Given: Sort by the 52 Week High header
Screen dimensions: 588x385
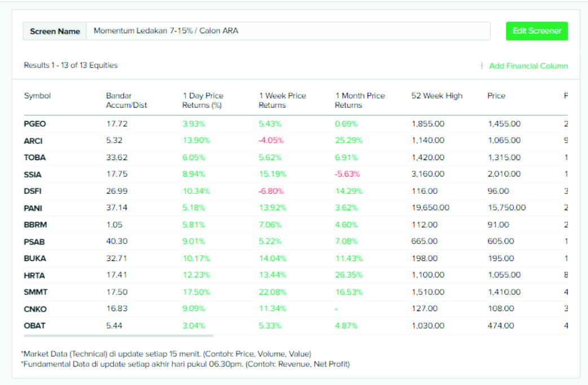Looking at the screenshot, I should coord(437,96).
